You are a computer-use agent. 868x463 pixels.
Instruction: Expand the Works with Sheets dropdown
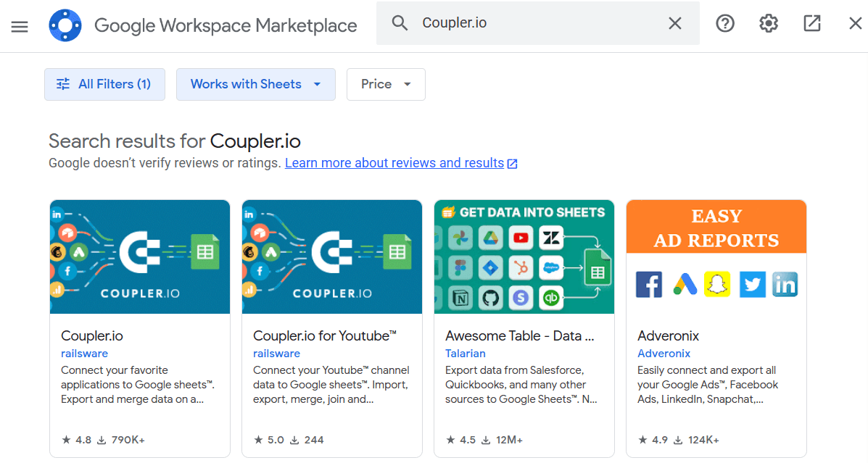pyautogui.click(x=256, y=84)
